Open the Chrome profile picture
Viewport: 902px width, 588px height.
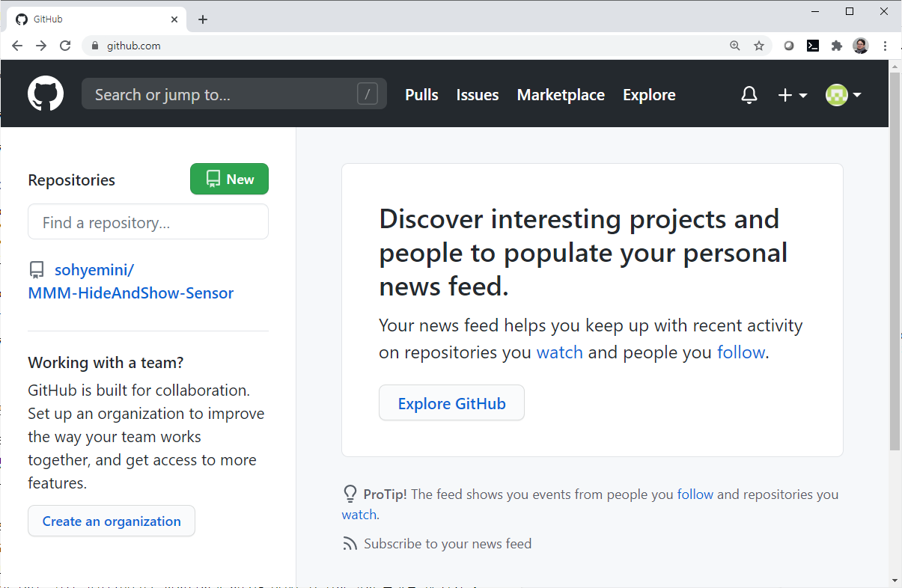tap(861, 46)
